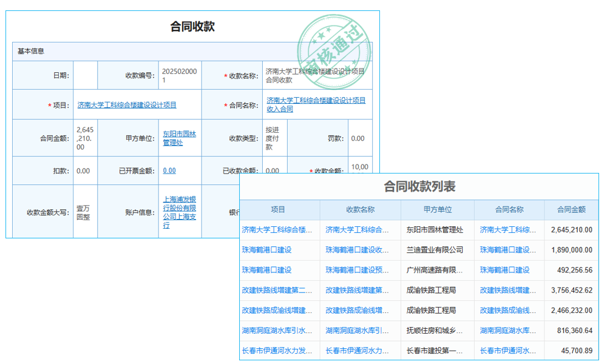This screenshot has width=607, height=364.
Task: Open the 济南大学工科综合楼建设设计项目 project link
Action: coord(126,104)
